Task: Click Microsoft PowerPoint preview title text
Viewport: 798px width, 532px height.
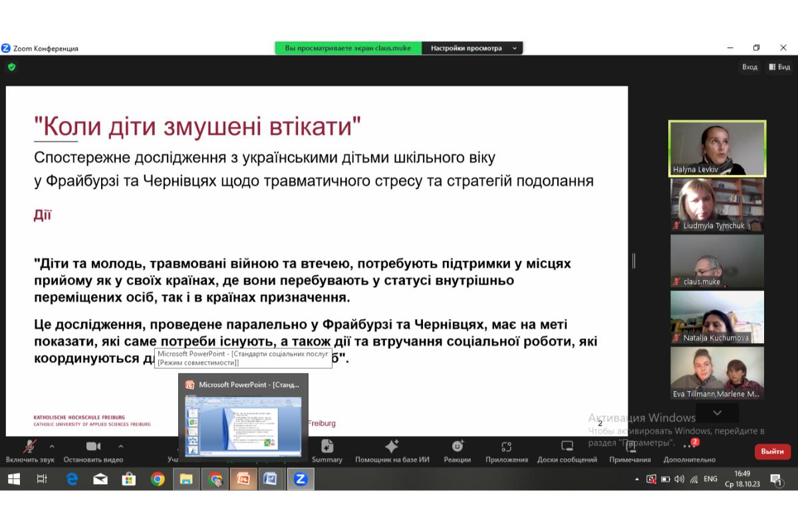Action: [249, 384]
